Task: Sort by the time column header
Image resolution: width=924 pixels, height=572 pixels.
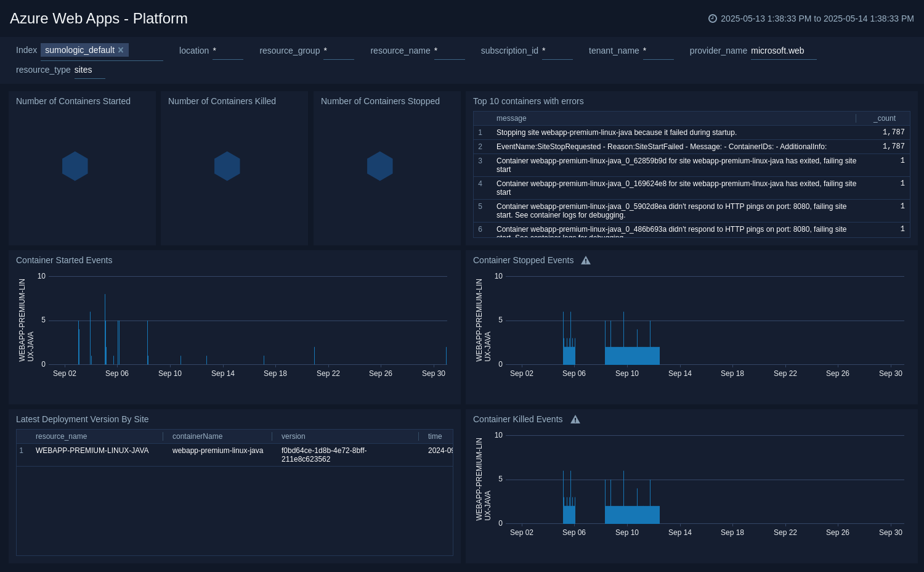Action: (x=435, y=436)
